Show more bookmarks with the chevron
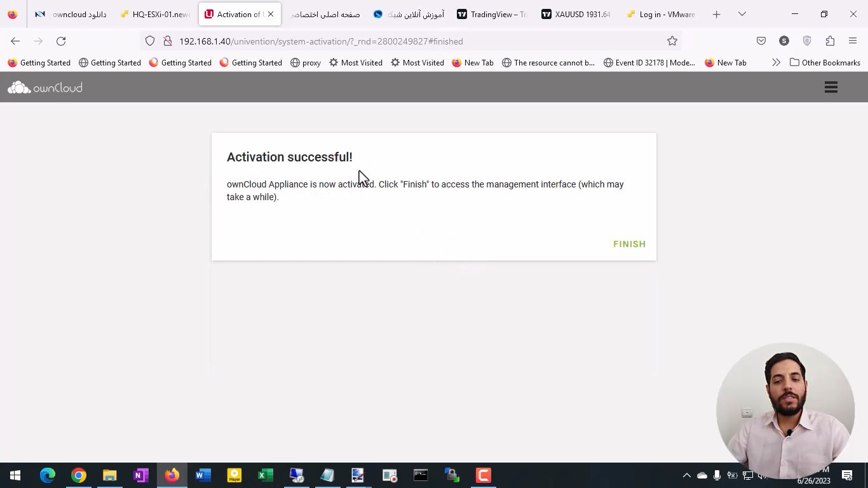This screenshot has width=868, height=488. point(776,63)
